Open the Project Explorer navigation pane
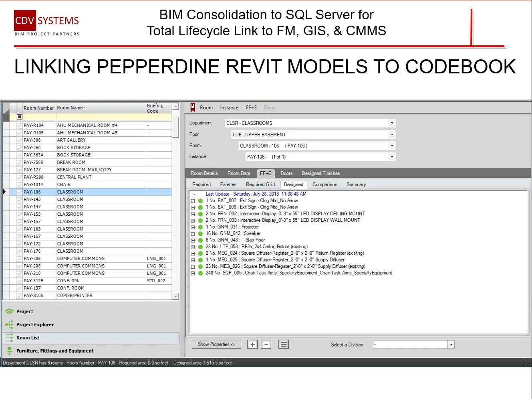 point(91,325)
